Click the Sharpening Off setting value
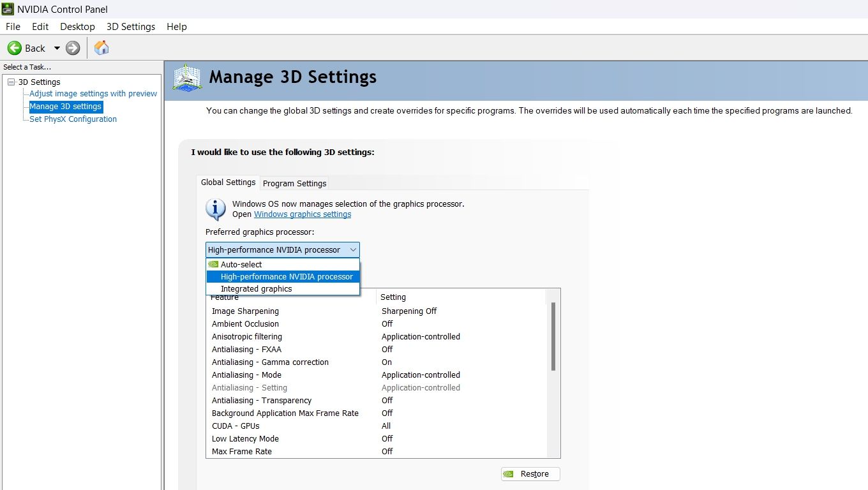 pos(409,311)
